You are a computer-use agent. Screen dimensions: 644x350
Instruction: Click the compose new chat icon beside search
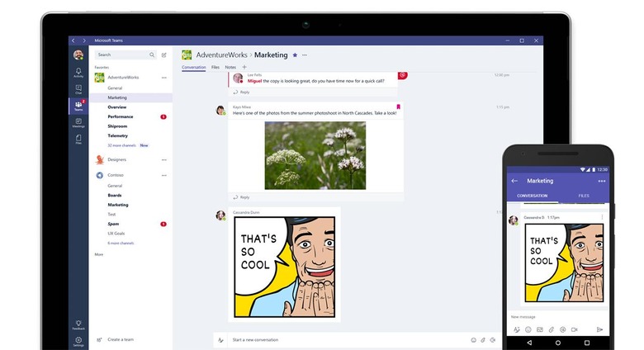pos(163,54)
